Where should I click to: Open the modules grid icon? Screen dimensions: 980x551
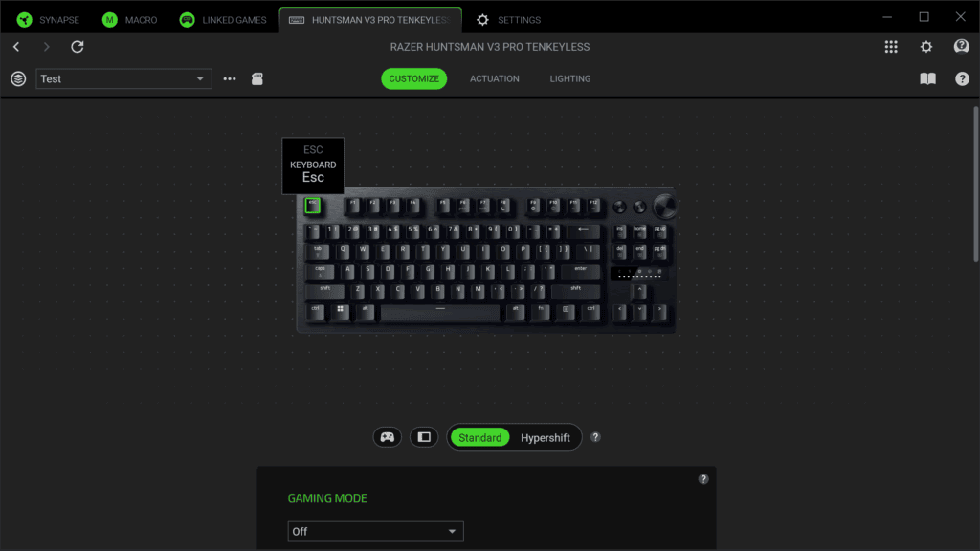tap(891, 47)
